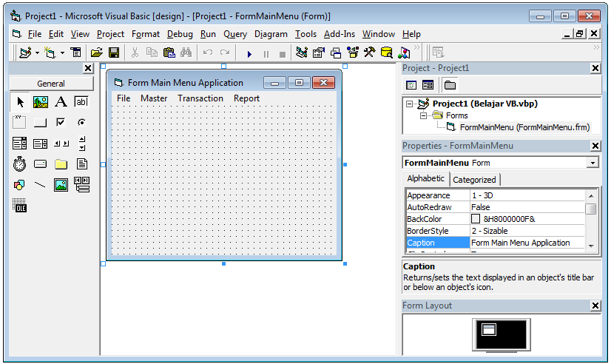Click View Object in Project panel
The height and width of the screenshot is (364, 611).
coord(428,85)
